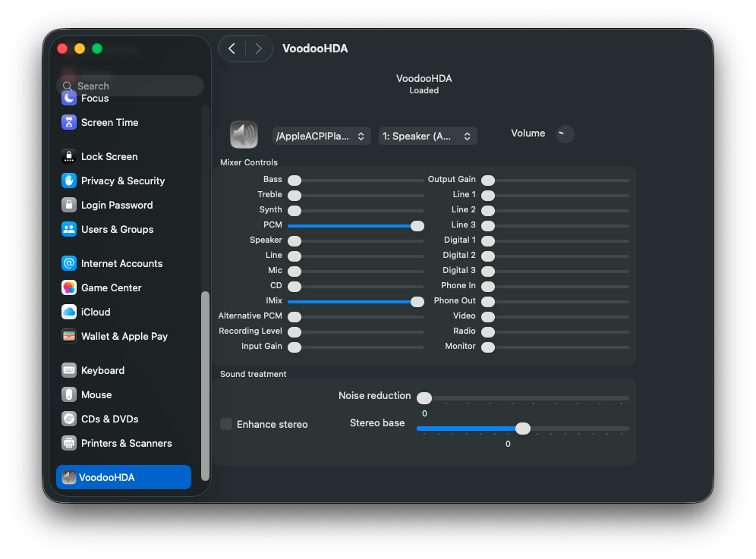Click the Phone In slider track
Screen dimensions: 756x559
pos(556,286)
